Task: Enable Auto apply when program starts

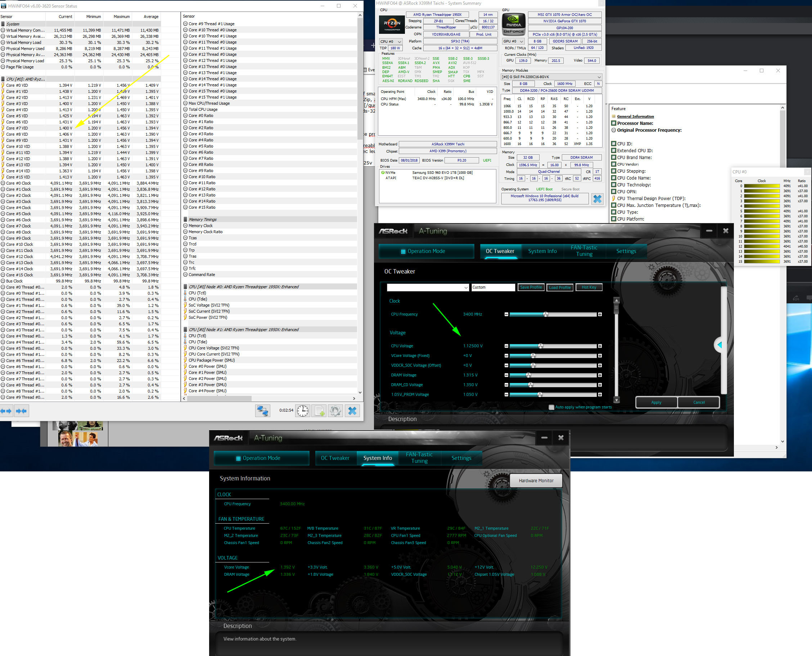Action: (551, 407)
